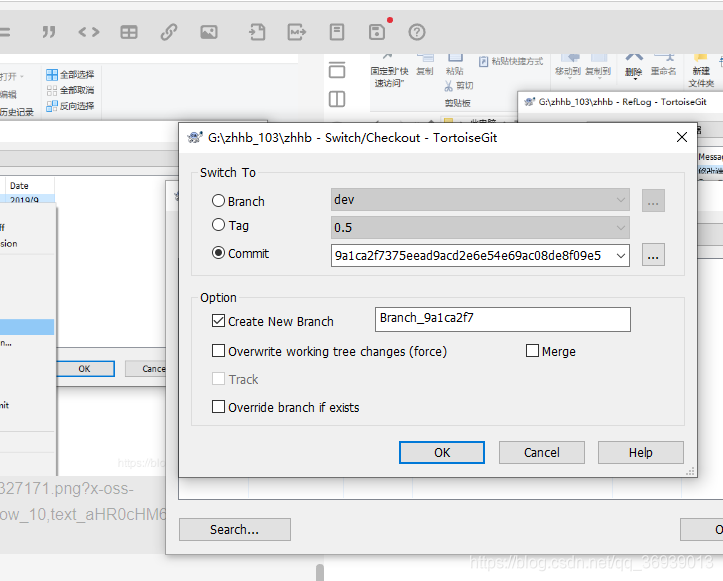Click Cancel in Switch/Checkout dialog
This screenshot has height=581, width=723.
(x=542, y=452)
